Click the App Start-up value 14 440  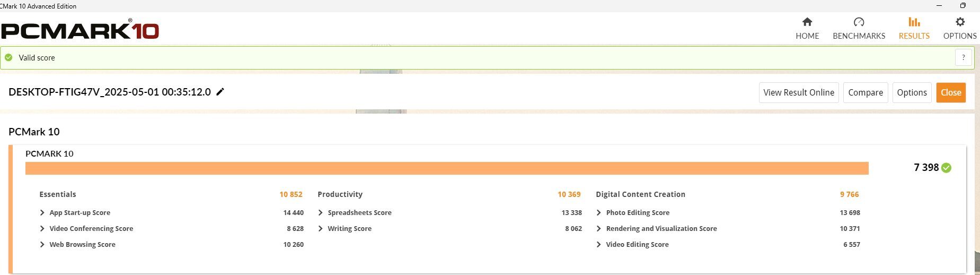pyautogui.click(x=293, y=212)
